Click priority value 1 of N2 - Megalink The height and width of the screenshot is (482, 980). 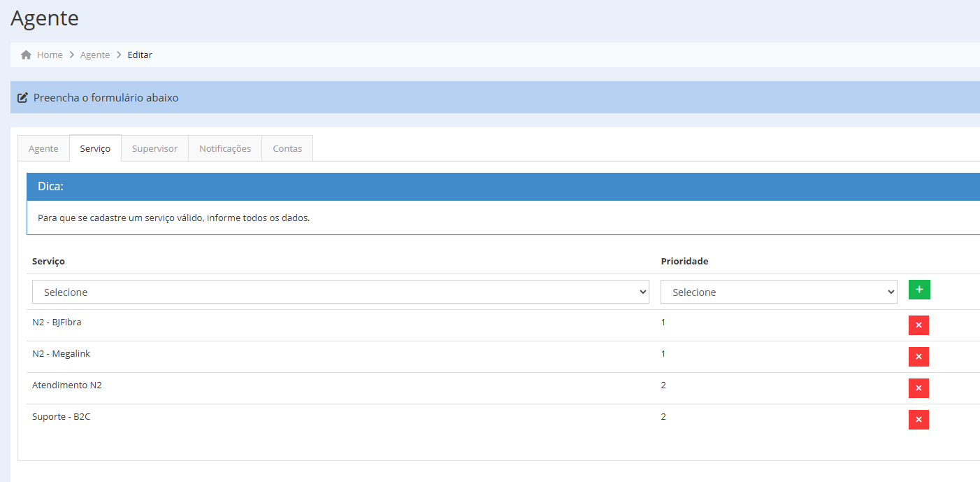[x=663, y=354]
